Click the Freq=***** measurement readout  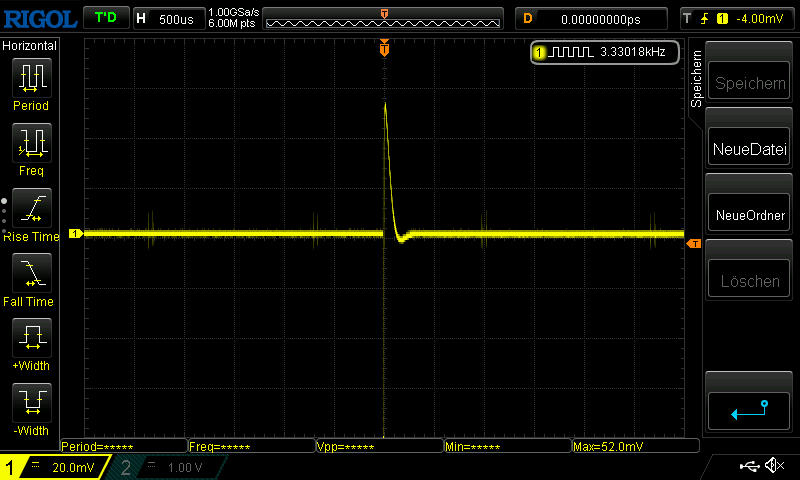click(252, 446)
